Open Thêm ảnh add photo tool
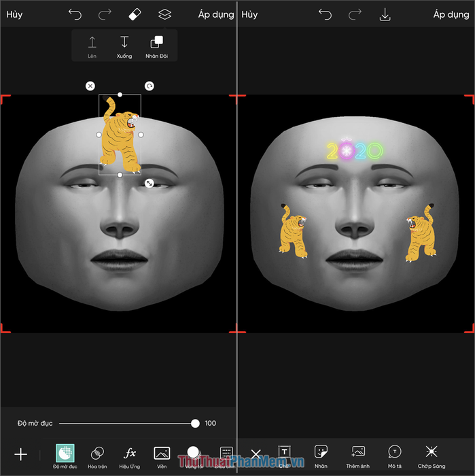This screenshot has width=475, height=476. tap(358, 456)
